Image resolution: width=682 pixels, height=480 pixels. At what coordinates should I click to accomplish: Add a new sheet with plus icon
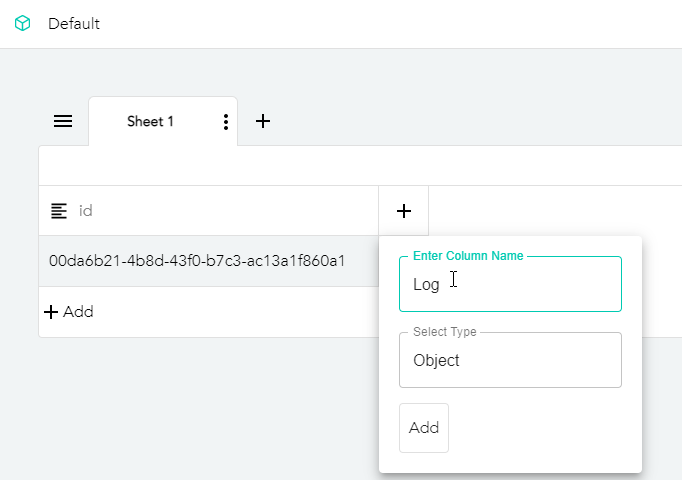click(263, 121)
